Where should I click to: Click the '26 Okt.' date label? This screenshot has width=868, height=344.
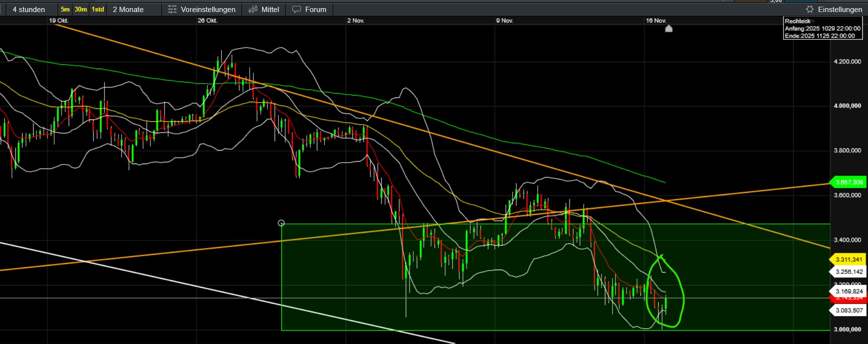point(207,21)
